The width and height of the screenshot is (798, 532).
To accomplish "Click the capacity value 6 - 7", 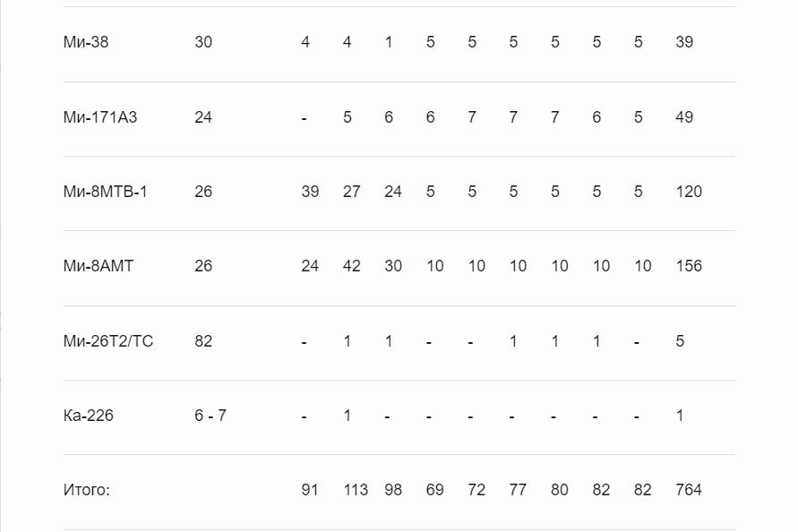I will pos(210,416).
